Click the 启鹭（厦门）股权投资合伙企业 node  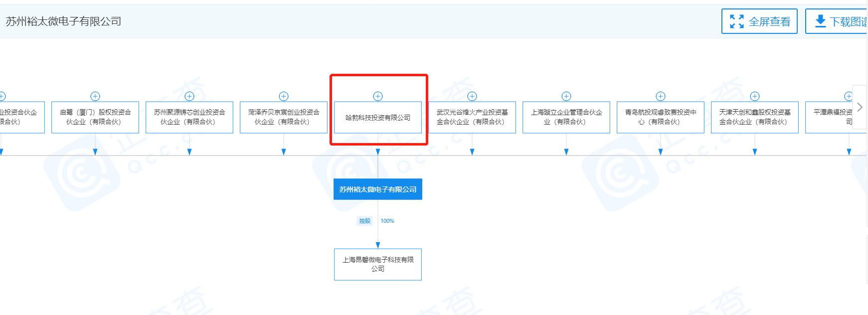(x=95, y=118)
